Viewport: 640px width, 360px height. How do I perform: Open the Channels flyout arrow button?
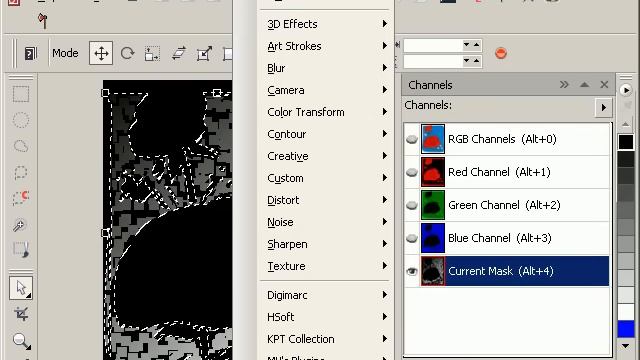[x=603, y=108]
